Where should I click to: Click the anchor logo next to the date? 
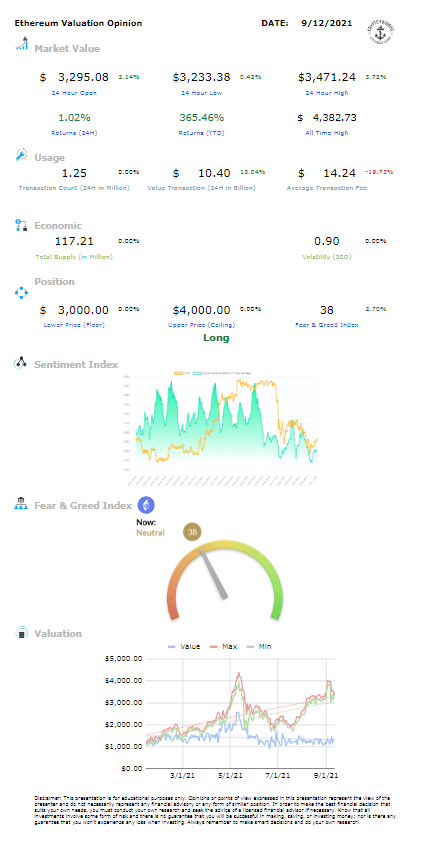[x=380, y=32]
